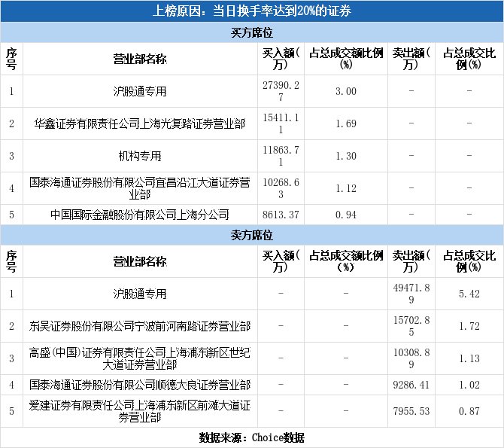Select the 机构专用 row name

pyautogui.click(x=140, y=156)
